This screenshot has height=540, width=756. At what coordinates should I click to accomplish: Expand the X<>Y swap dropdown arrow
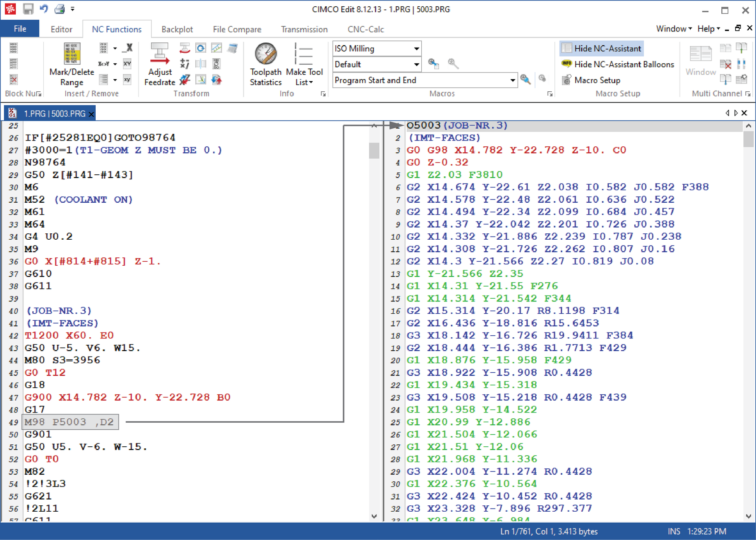(115, 64)
